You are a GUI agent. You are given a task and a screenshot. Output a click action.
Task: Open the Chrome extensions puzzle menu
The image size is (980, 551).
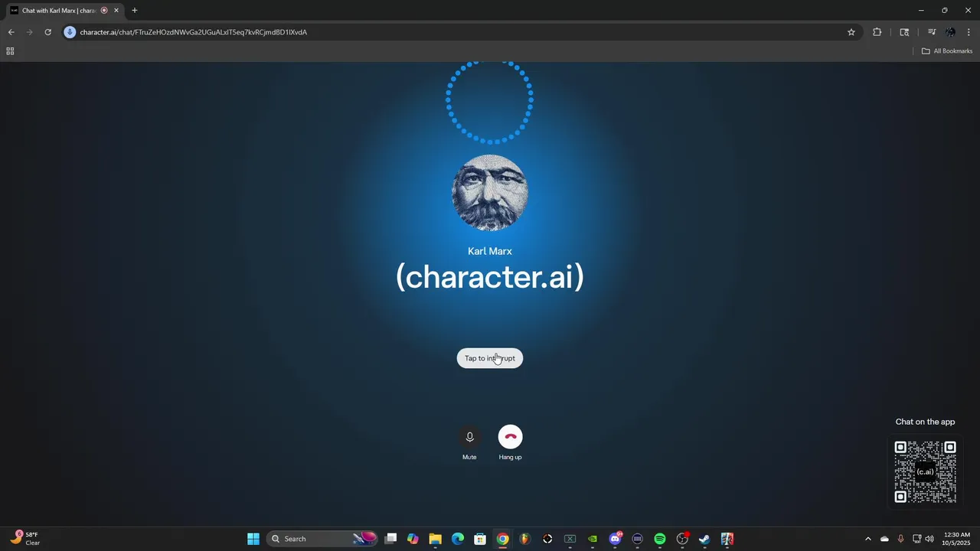[877, 32]
